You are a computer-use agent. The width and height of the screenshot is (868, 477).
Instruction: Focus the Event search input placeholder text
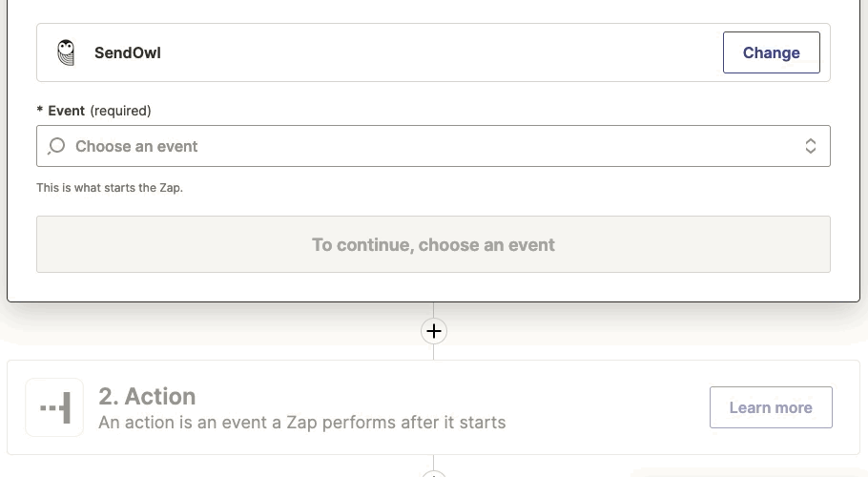[136, 146]
